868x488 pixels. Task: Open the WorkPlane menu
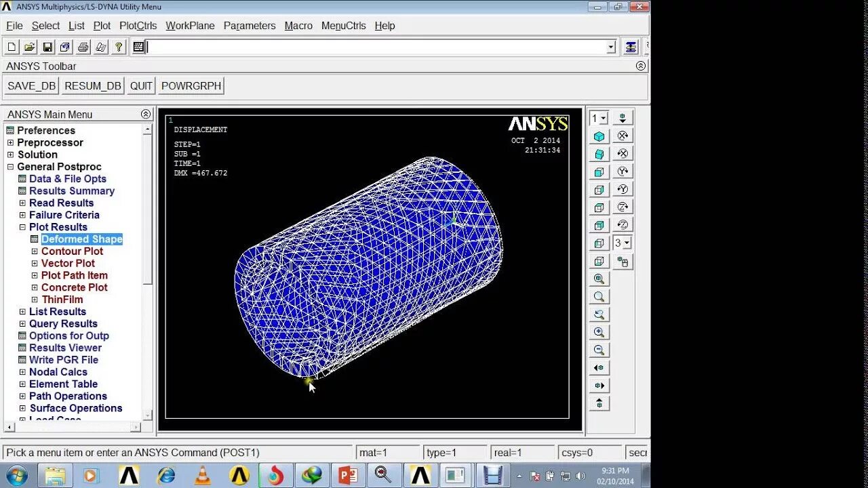(190, 26)
